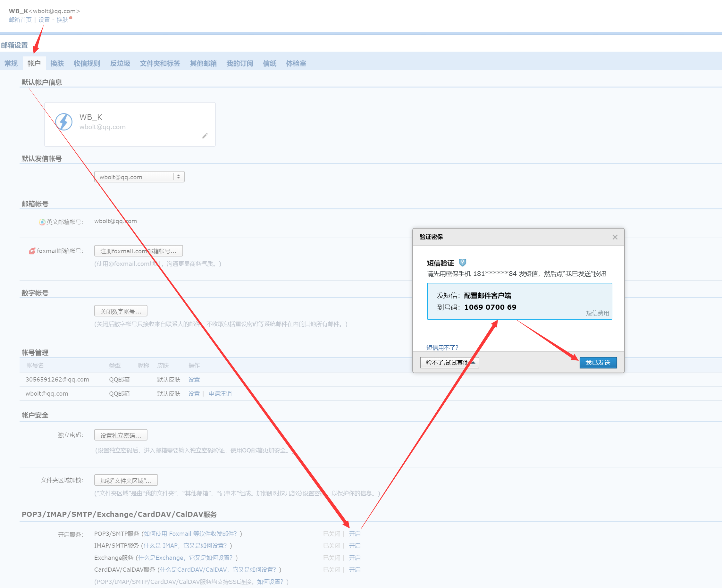Close the 验证密保 dialog with X
The image size is (722, 588).
(x=615, y=237)
